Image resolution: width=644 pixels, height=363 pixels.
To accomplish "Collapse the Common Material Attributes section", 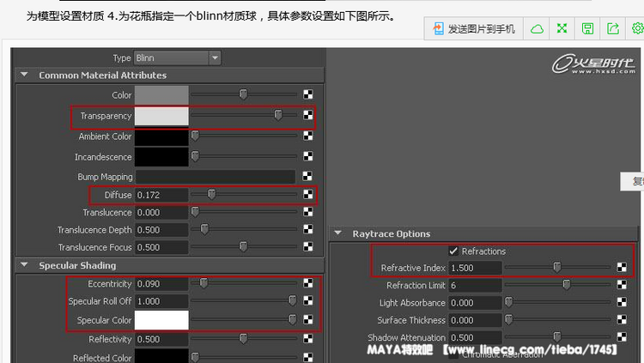I will [x=23, y=76].
